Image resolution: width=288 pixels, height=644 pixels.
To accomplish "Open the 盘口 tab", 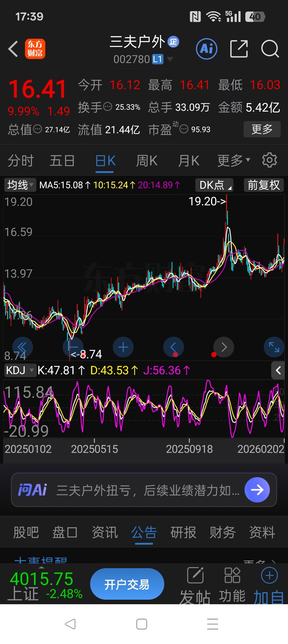I will pyautogui.click(x=65, y=532).
